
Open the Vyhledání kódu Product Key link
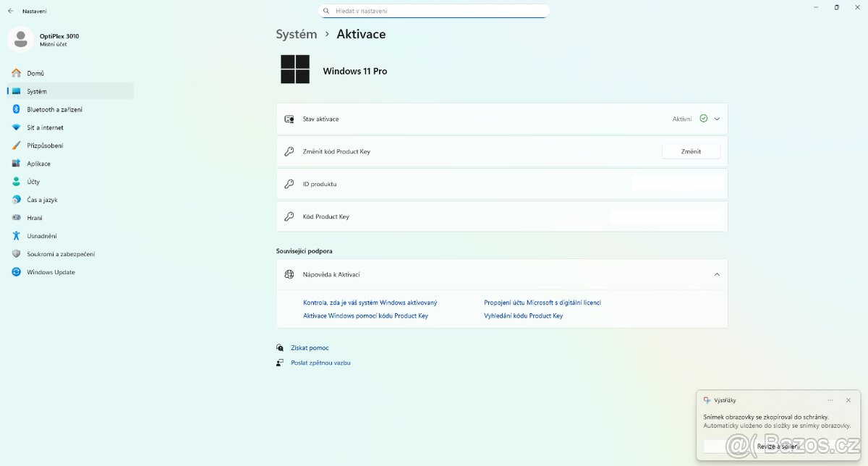pyautogui.click(x=523, y=316)
